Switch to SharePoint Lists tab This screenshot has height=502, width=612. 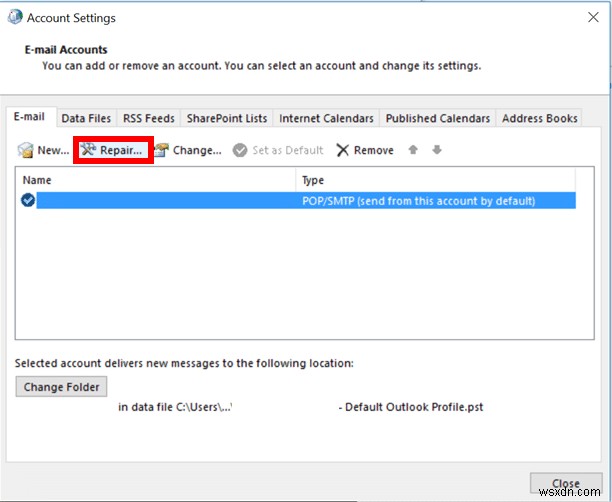pos(227,118)
